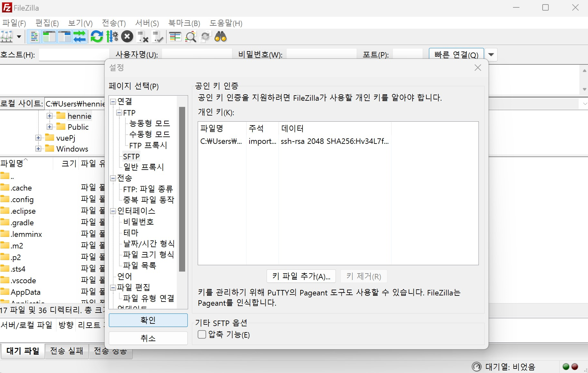This screenshot has height=373, width=588.
Task: Click 키 제거(R) button
Action: tap(364, 276)
